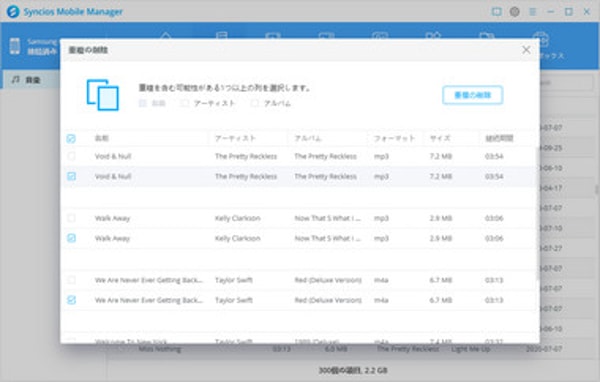Click 'Taylor Swift' in unchecked We Are Never row
Screen dimensions: 600x382
(x=234, y=280)
